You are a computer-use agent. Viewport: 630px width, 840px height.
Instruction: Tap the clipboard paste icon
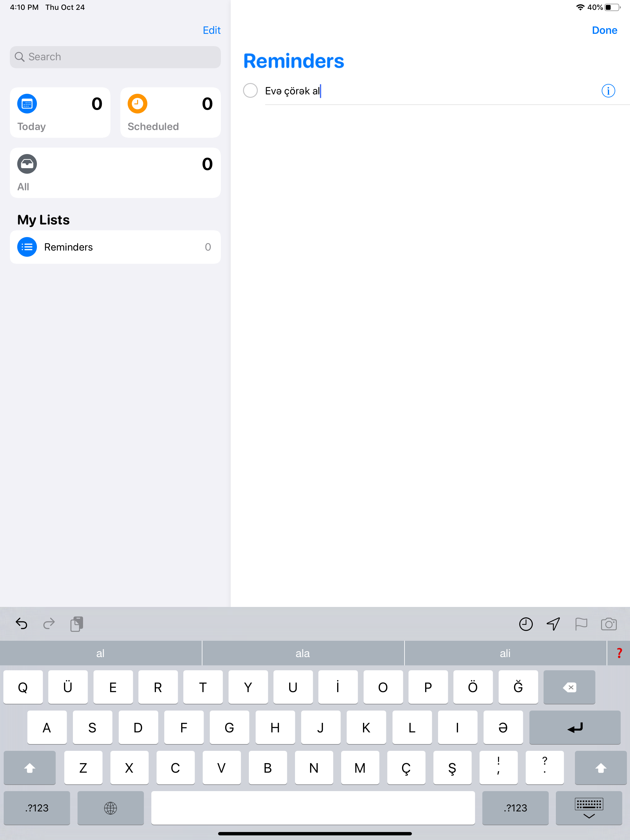[77, 624]
